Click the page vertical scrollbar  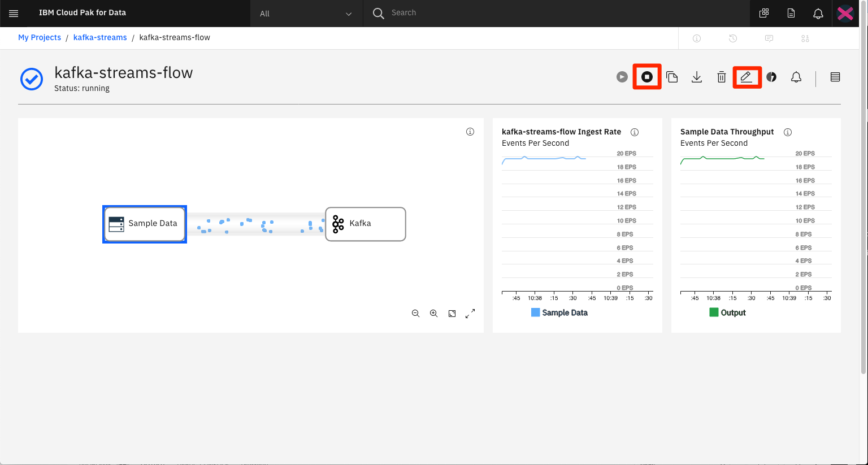click(863, 186)
